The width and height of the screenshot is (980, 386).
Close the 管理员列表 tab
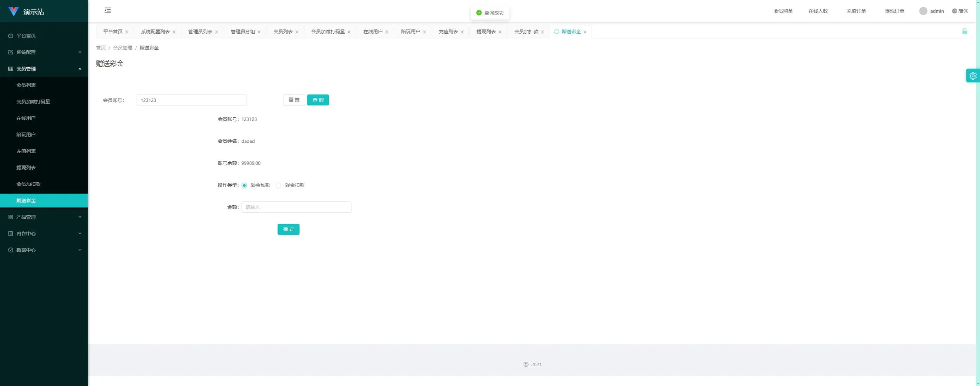(x=216, y=32)
